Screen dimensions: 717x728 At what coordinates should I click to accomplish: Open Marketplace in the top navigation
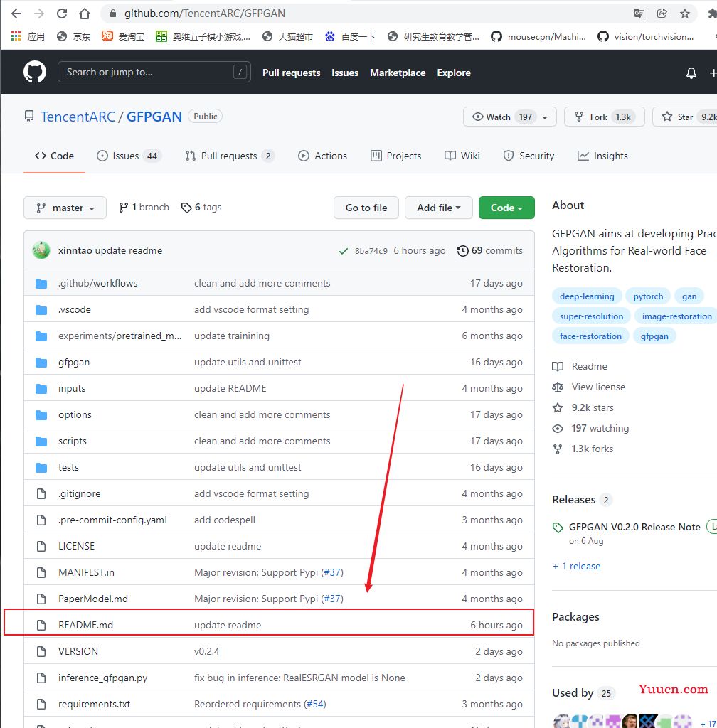click(398, 73)
